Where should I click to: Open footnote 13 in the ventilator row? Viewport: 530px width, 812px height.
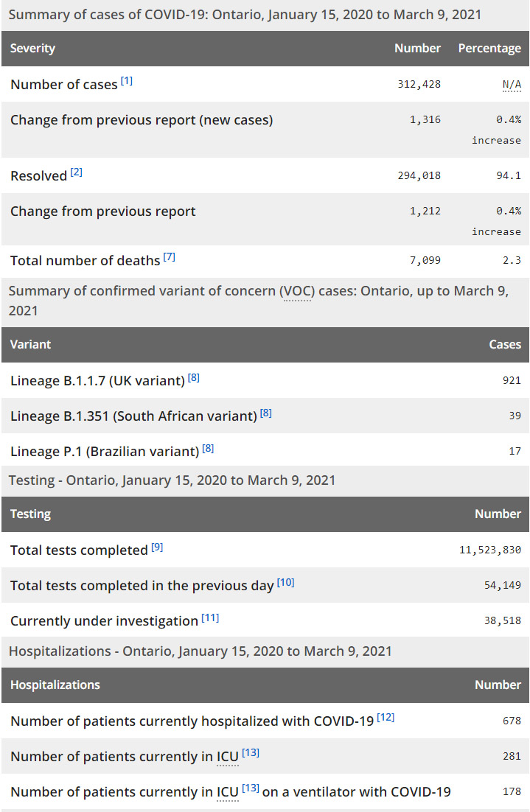click(251, 788)
